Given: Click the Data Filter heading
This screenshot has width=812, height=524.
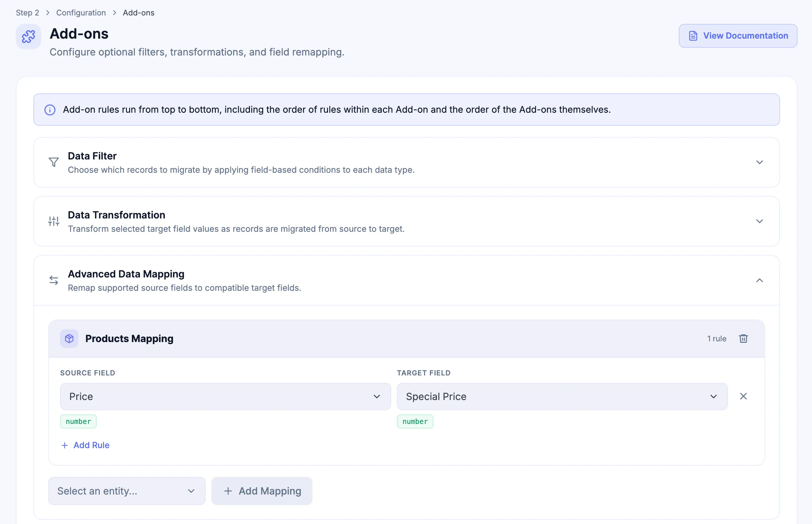Looking at the screenshot, I should (92, 156).
